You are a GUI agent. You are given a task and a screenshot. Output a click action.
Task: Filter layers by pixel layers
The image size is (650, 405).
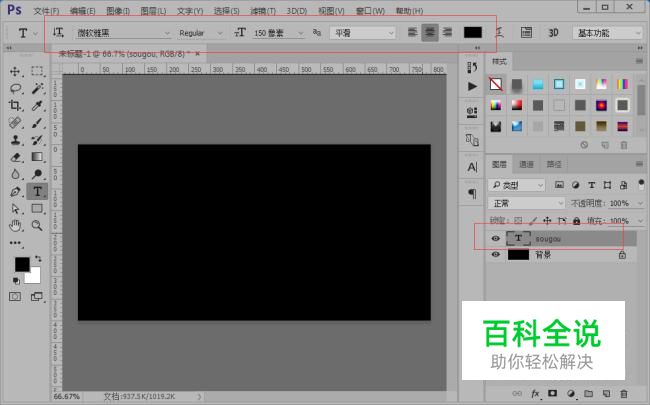tap(559, 185)
